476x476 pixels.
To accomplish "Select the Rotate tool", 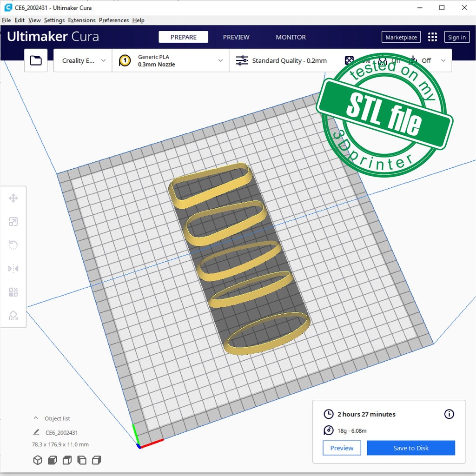I will click(x=13, y=245).
